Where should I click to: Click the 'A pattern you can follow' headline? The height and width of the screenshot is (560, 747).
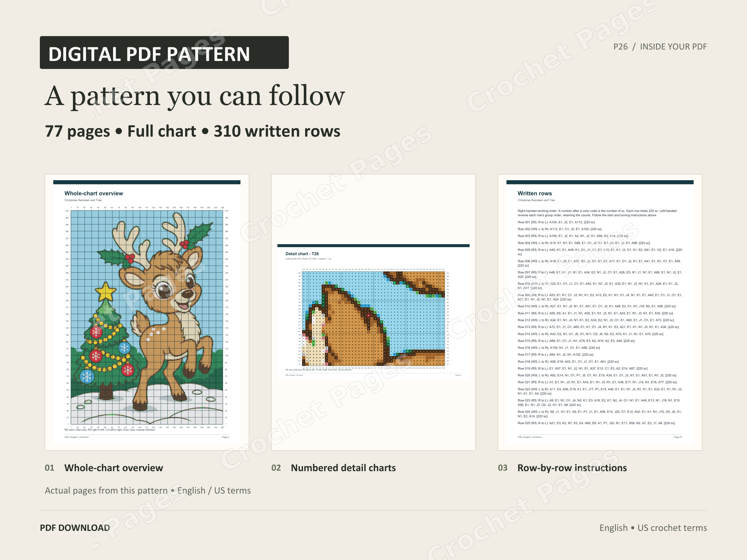(x=195, y=96)
